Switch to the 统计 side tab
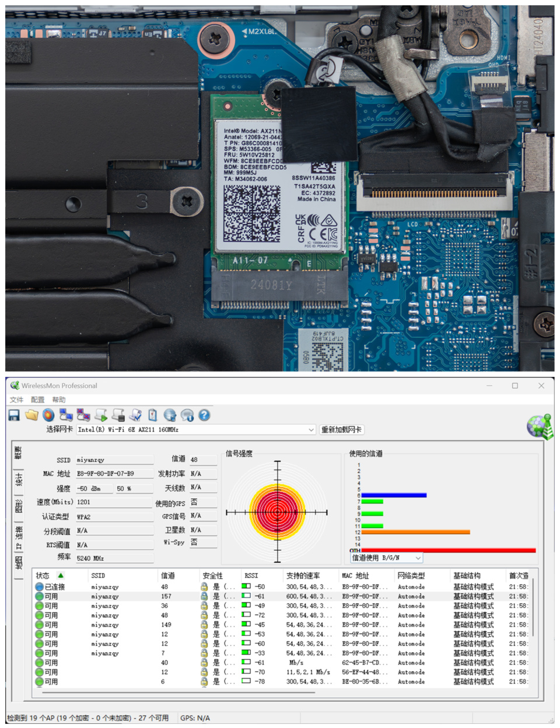 18,480
